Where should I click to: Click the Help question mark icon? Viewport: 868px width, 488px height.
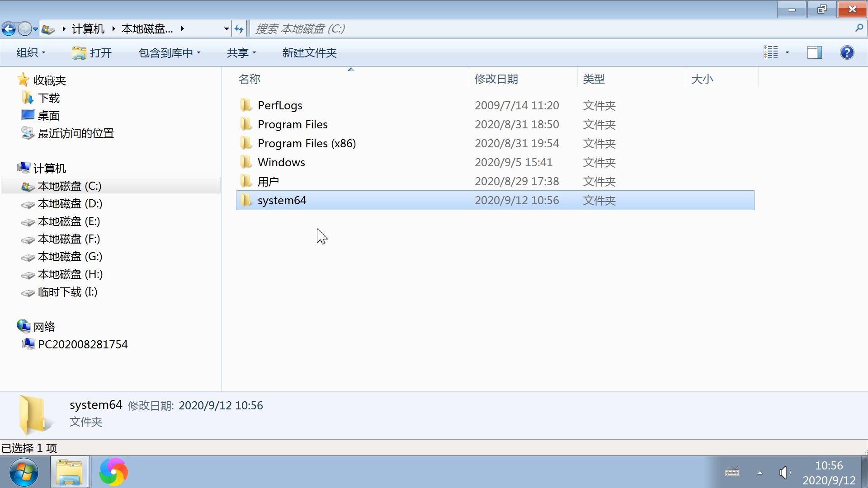pos(847,52)
